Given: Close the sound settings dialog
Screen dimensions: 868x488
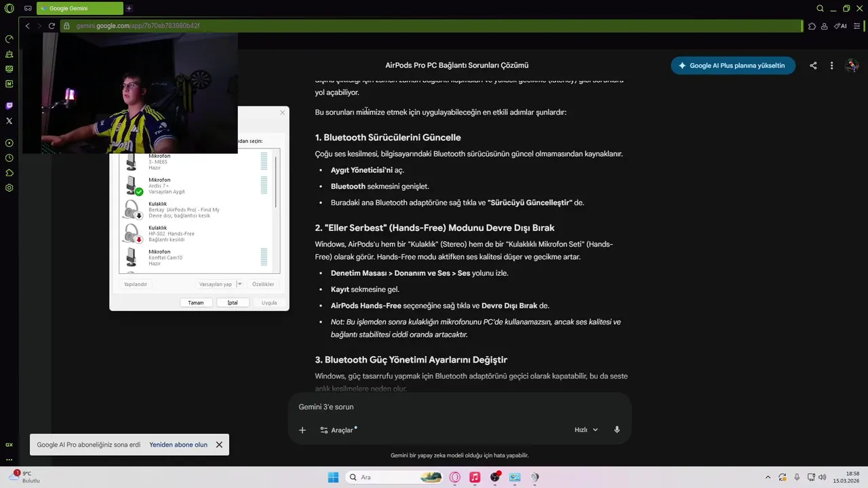Looking at the screenshot, I should coord(283,113).
